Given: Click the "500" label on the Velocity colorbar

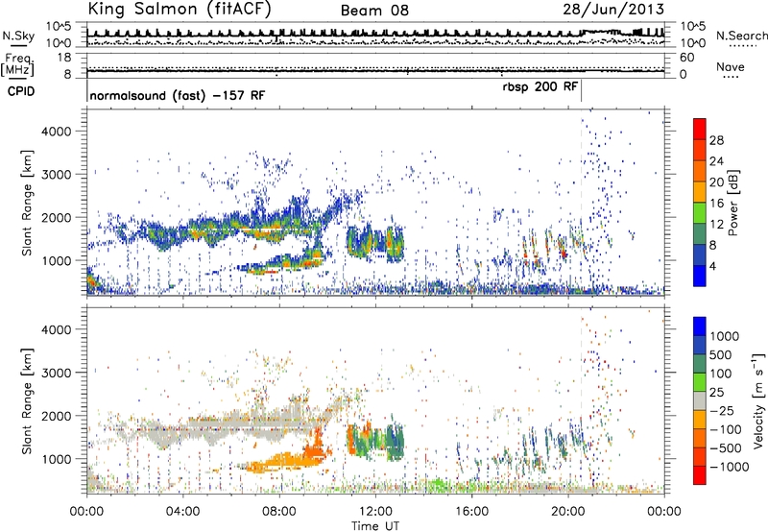Looking at the screenshot, I should [721, 354].
